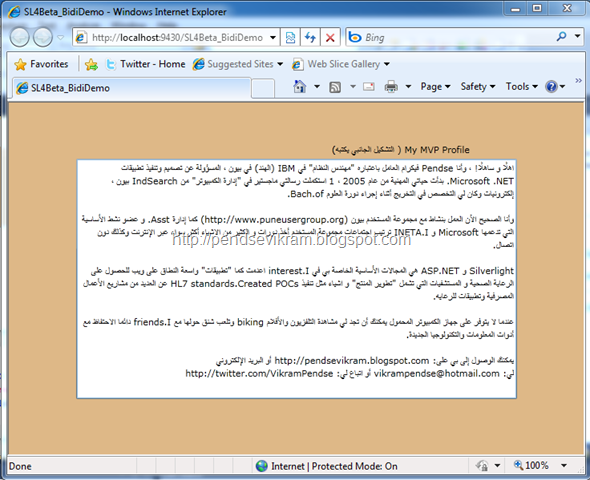590x480 pixels.
Task: Open the Twitter - Home favorite link
Action: [145, 64]
